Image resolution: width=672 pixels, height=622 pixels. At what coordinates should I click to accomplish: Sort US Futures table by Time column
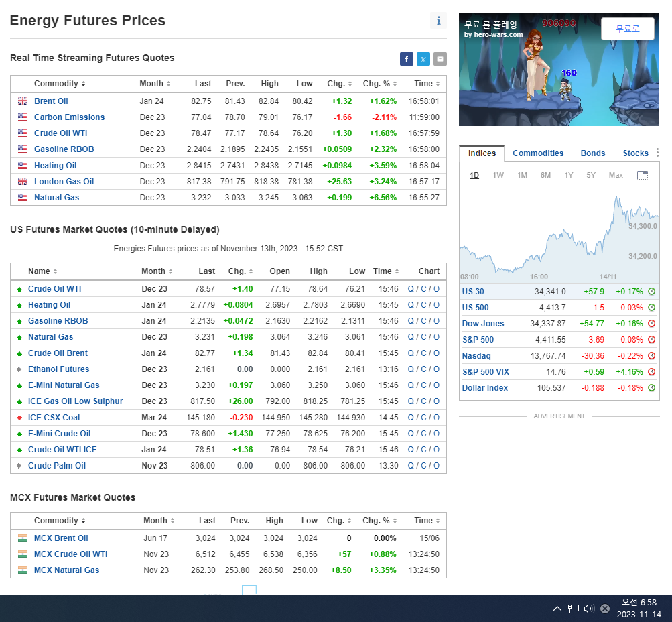coord(386,271)
